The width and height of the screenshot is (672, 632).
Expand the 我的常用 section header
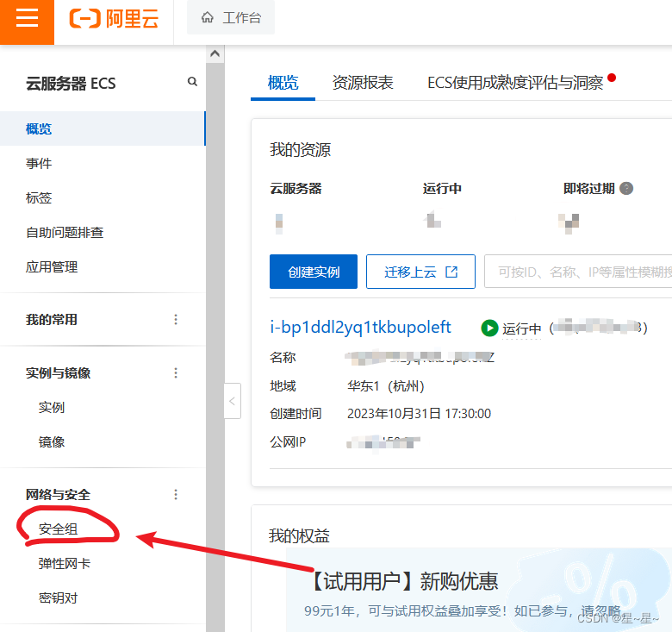(x=52, y=319)
